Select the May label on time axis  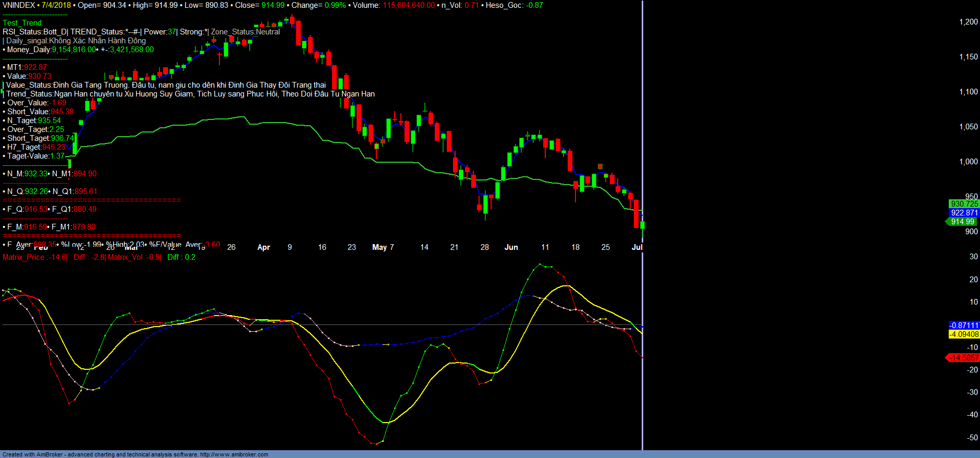tap(379, 247)
